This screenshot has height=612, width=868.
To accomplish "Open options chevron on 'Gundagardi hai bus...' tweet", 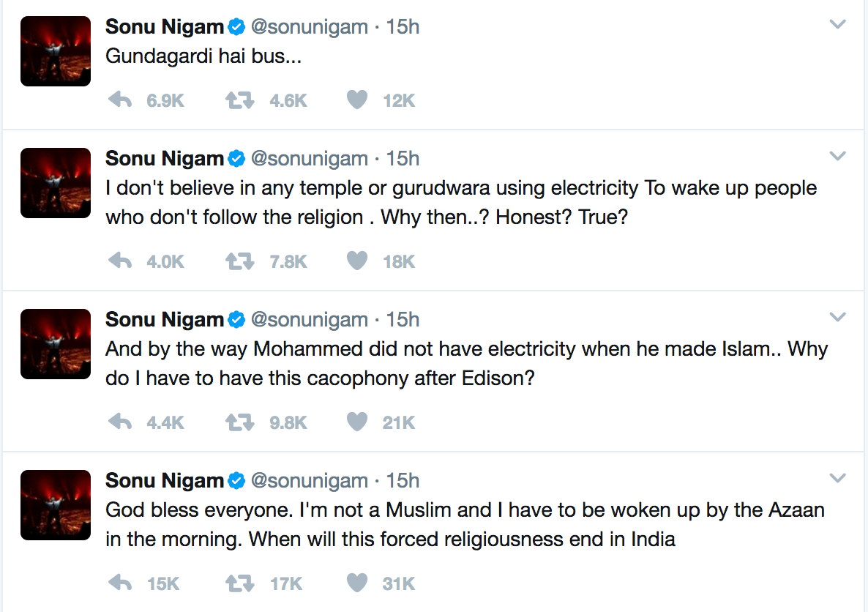I will tap(837, 24).
